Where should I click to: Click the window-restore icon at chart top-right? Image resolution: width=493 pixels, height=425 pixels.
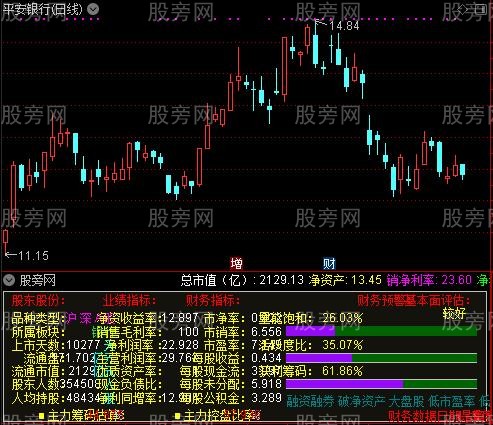coord(480,9)
